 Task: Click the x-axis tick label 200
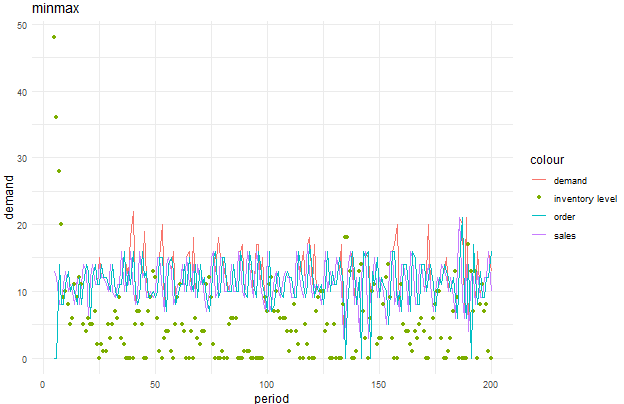tap(491, 383)
